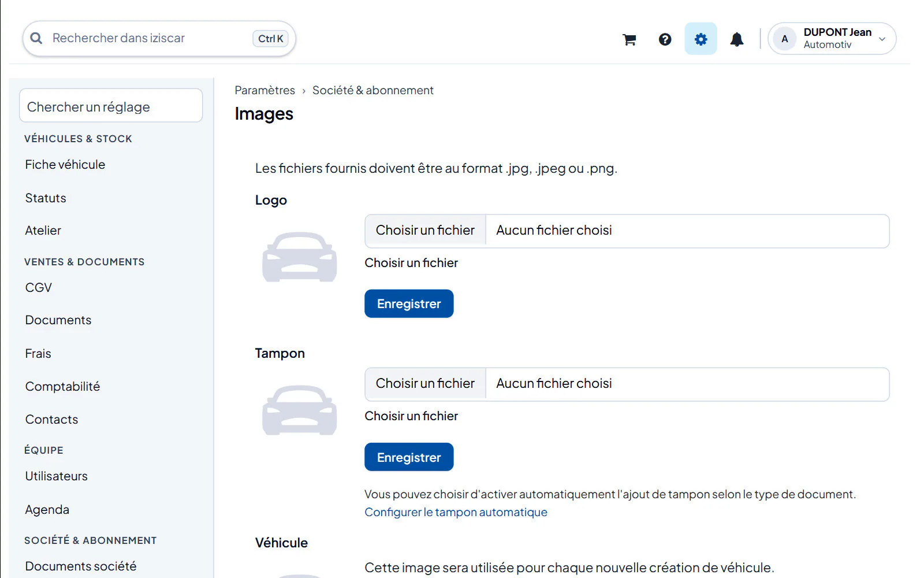Click the VÉHICULES & STOCK section header
924x578 pixels.
pyautogui.click(x=78, y=139)
